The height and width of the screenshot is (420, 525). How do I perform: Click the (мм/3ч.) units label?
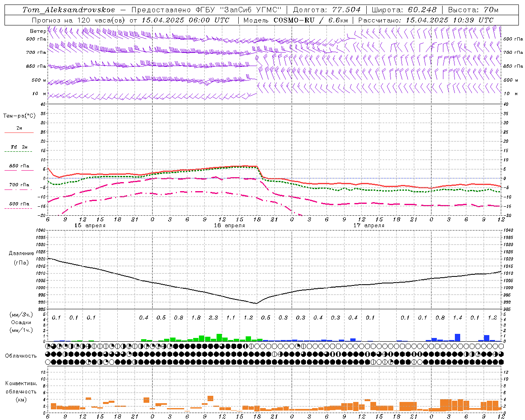(21, 315)
